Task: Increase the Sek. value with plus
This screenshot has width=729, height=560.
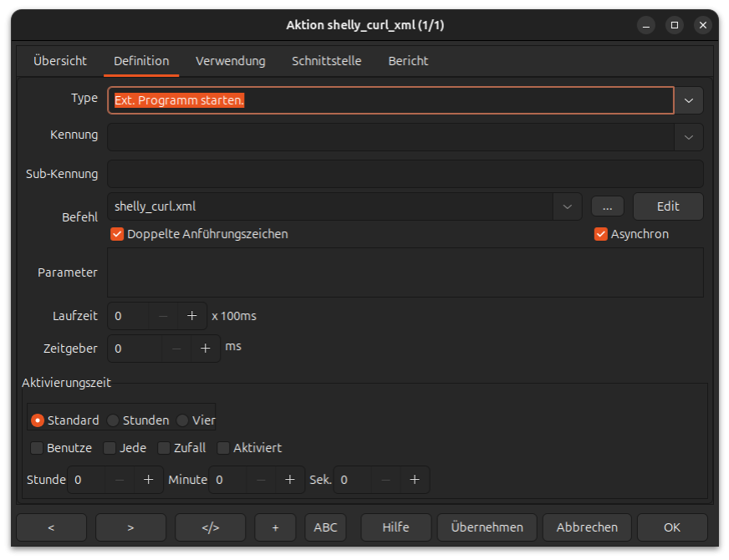Action: [x=415, y=480]
